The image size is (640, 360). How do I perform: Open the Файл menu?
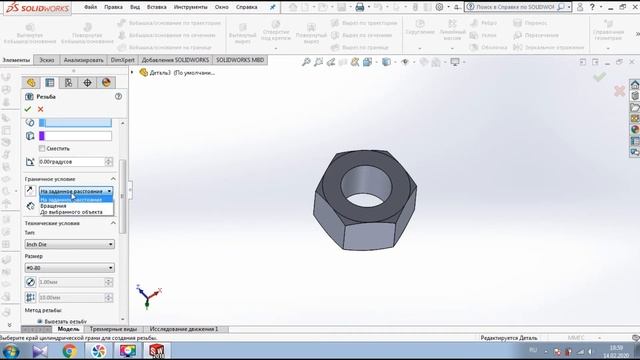(x=91, y=7)
